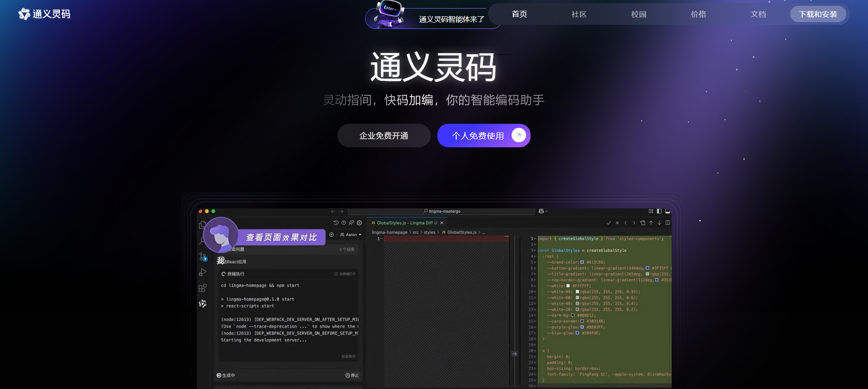
Task: Open the 文档 nav tab
Action: (758, 14)
